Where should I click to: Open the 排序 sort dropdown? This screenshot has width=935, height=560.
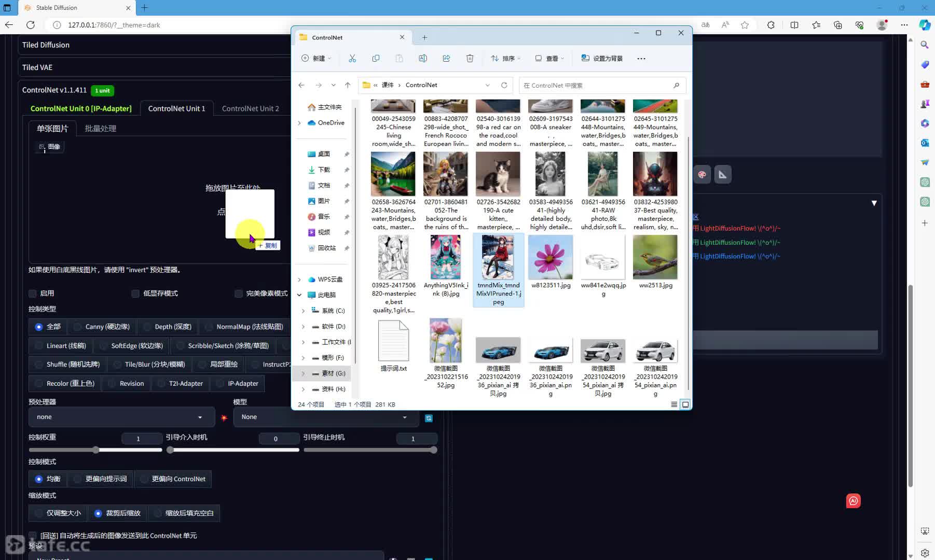(505, 58)
